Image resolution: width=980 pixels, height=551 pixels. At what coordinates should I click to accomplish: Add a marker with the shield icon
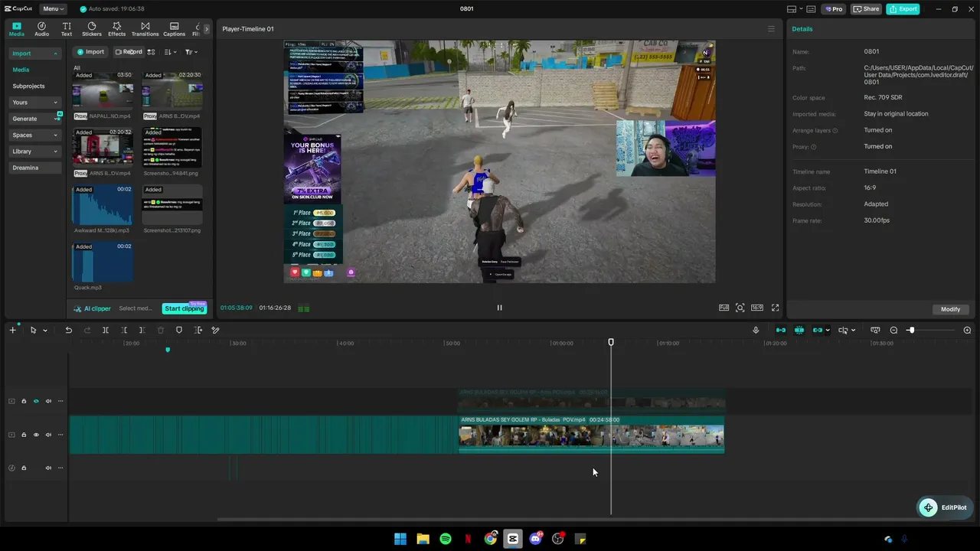(179, 330)
